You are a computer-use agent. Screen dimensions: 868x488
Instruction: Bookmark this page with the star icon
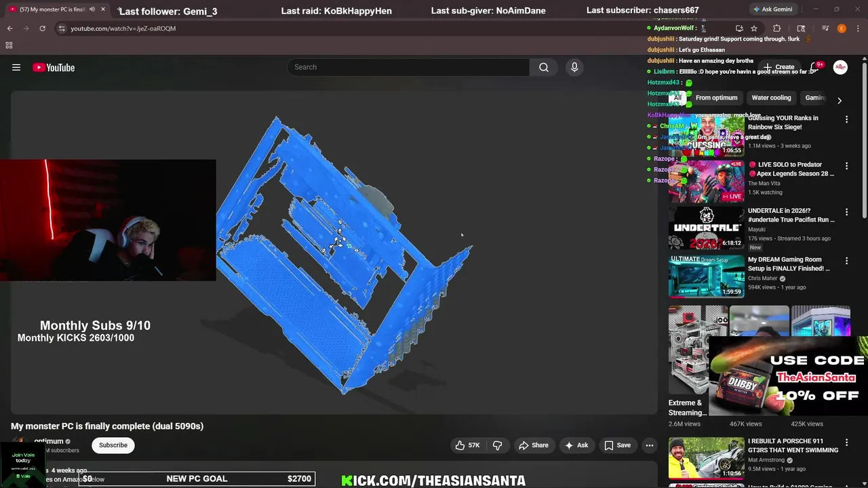[754, 28]
